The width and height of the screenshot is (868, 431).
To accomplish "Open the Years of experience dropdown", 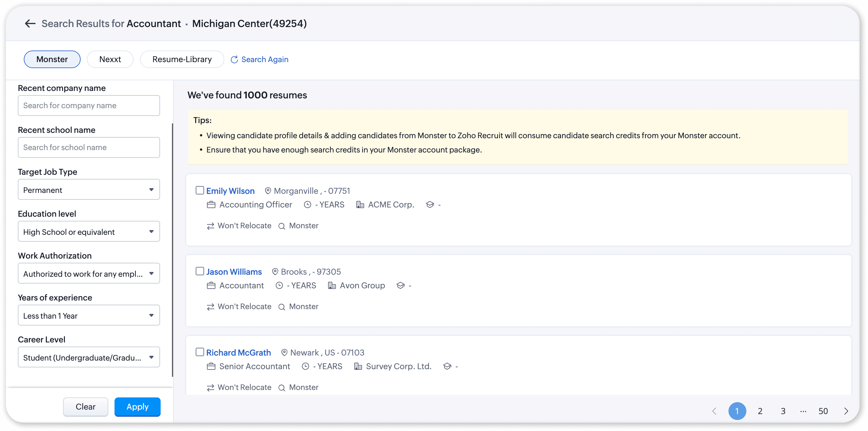I will click(x=89, y=315).
